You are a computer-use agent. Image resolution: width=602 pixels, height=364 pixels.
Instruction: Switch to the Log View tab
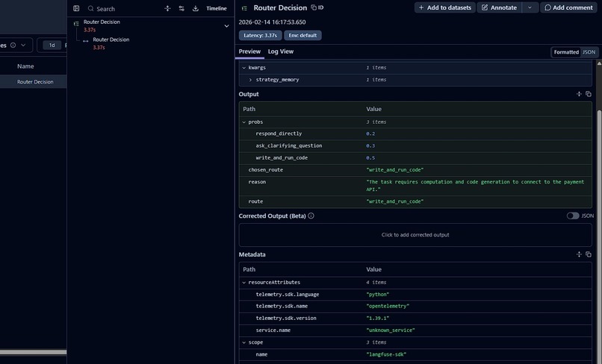point(281,51)
